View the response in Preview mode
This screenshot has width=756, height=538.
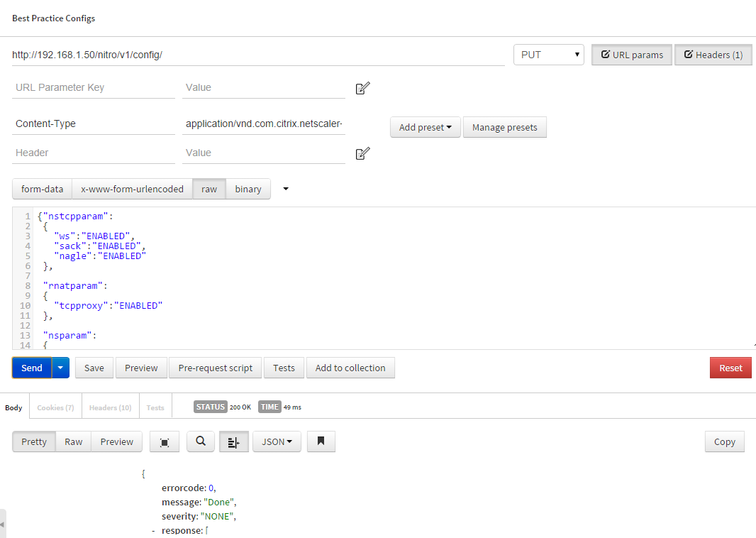coord(116,441)
